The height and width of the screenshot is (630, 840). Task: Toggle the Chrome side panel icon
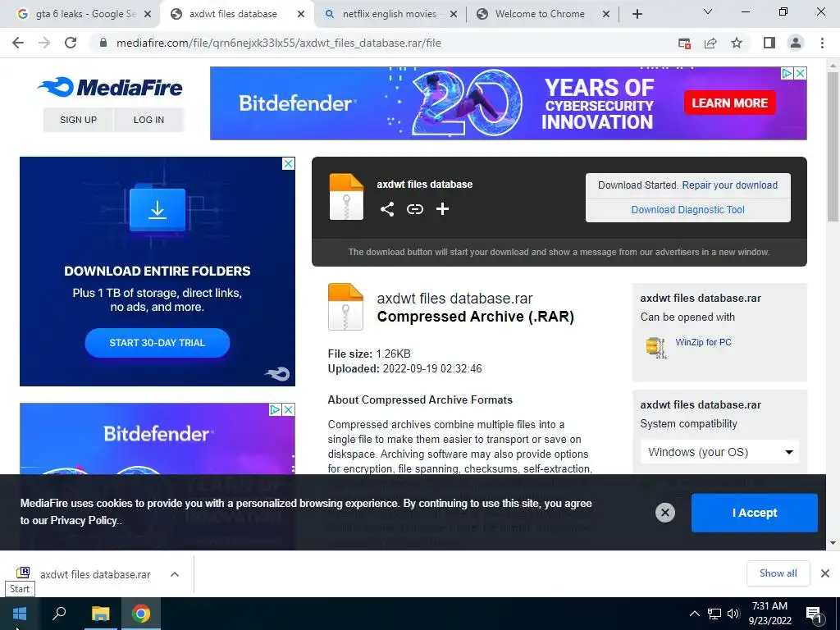pyautogui.click(x=769, y=43)
